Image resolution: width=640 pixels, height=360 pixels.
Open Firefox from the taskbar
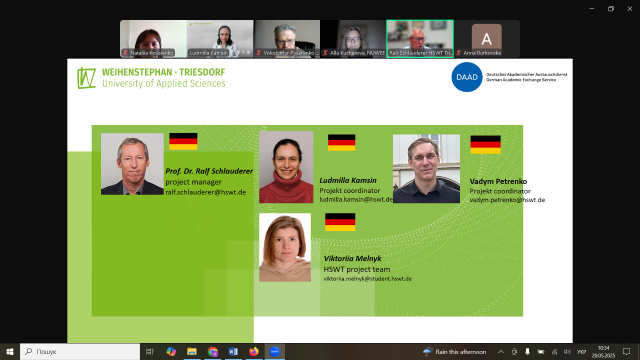[254, 351]
